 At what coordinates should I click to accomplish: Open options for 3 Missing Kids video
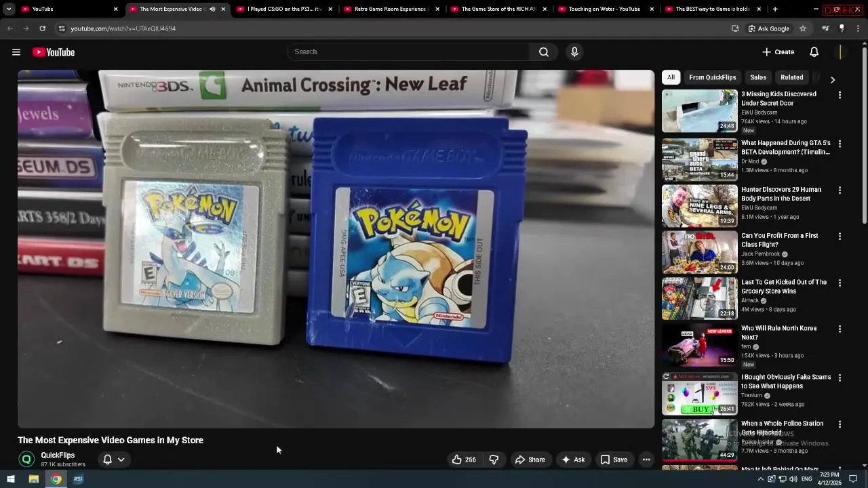(x=840, y=95)
